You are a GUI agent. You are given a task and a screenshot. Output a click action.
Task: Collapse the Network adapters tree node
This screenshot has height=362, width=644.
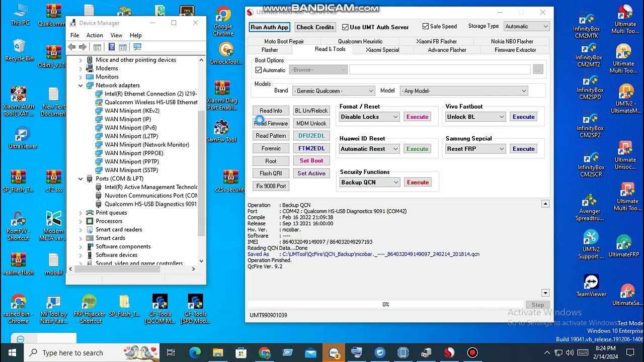pyautogui.click(x=80, y=85)
